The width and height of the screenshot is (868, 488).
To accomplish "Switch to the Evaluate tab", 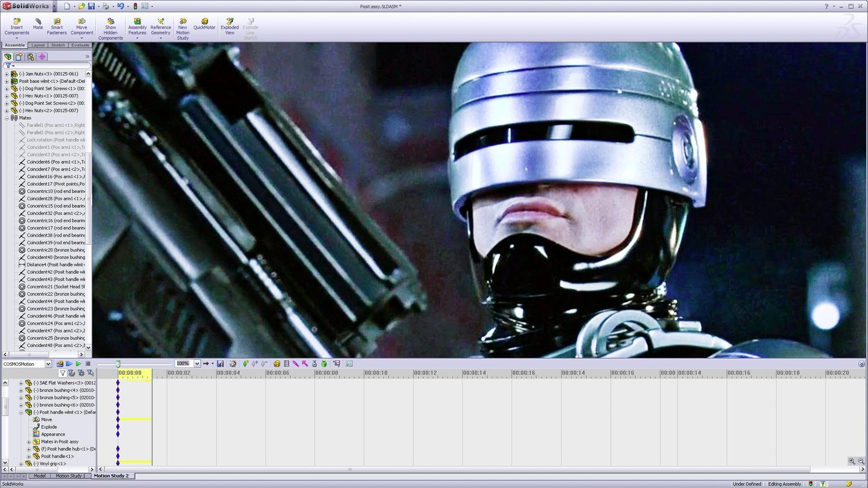I will (80, 45).
